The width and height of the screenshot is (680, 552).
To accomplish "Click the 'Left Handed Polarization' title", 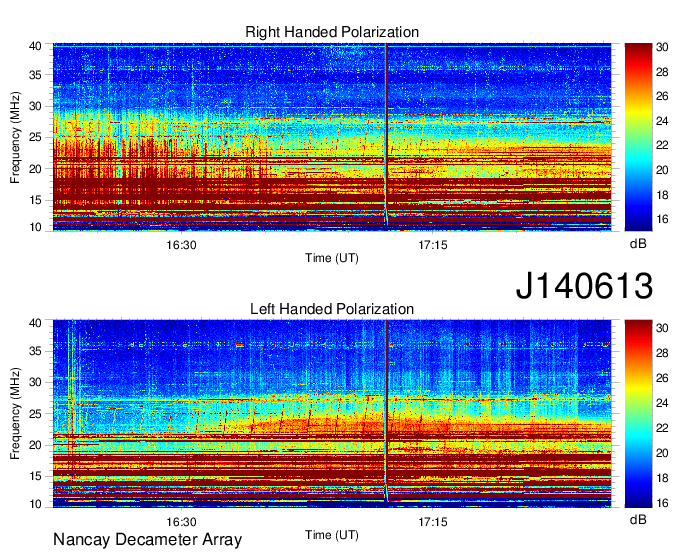I will point(332,309).
